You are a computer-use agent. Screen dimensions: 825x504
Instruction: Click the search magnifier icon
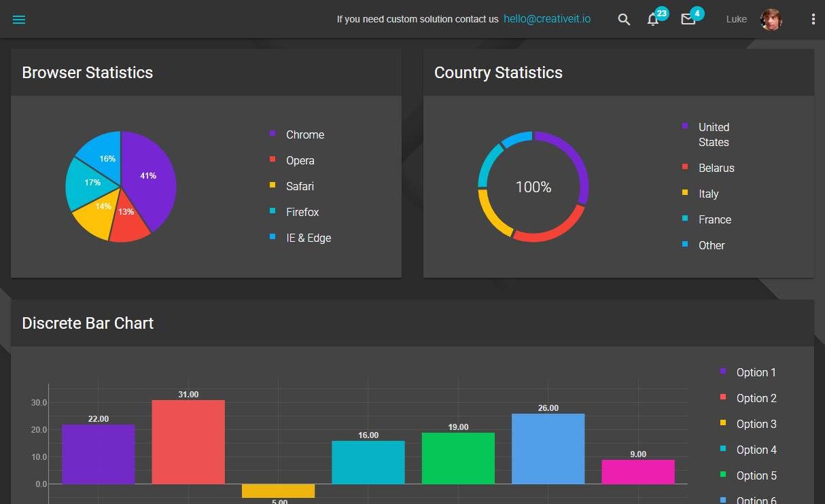point(624,20)
